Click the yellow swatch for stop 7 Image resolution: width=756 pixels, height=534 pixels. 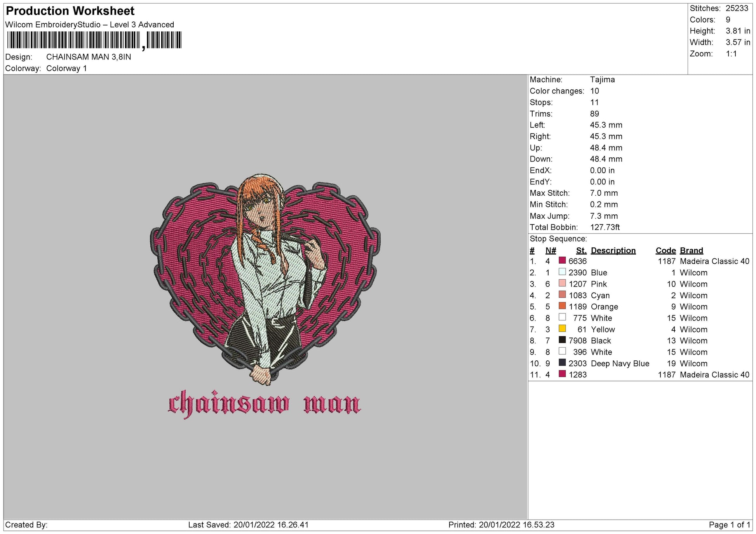pyautogui.click(x=562, y=329)
